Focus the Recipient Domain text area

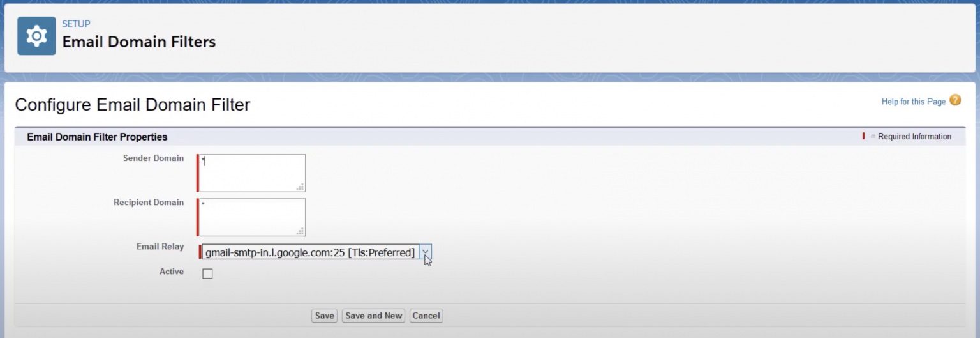253,217
